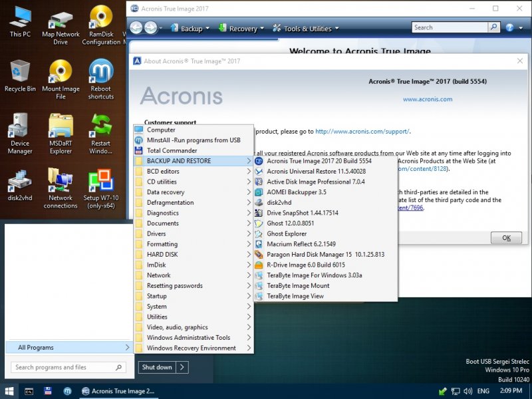This screenshot has height=399, width=532.
Task: Open the Recovery dropdown menu
Action: [241, 29]
